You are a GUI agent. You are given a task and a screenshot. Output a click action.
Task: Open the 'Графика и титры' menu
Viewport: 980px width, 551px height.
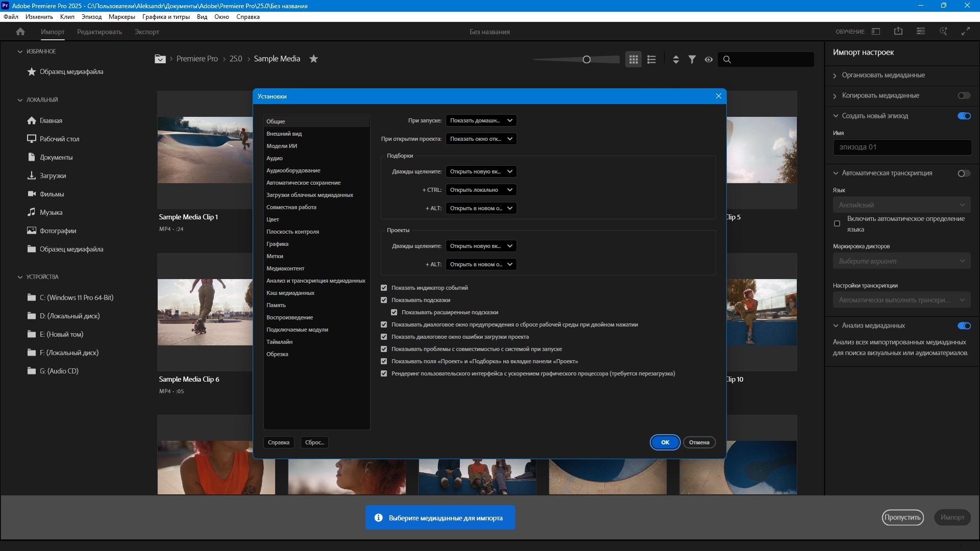(166, 17)
